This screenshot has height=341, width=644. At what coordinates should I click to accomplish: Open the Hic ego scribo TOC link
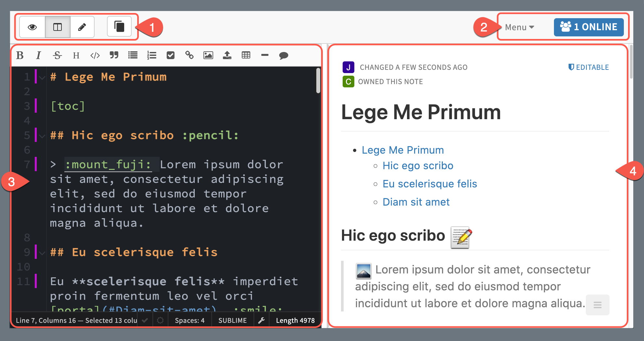[418, 166]
